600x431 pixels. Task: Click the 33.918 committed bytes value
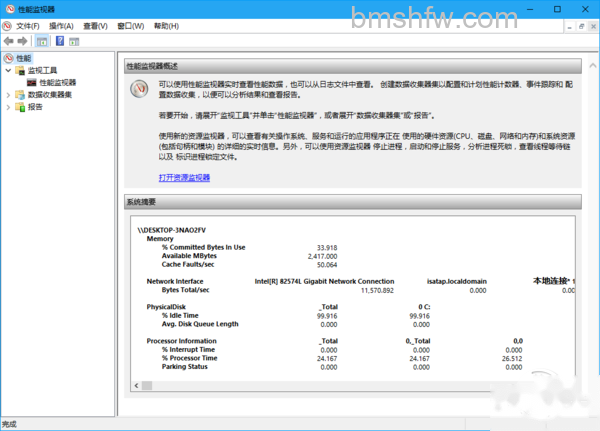[327, 248]
